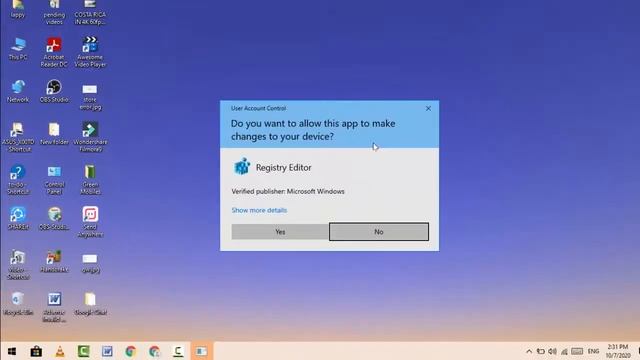Select the Send Anywhere desktop icon
The width and height of the screenshot is (640, 360).
[90, 222]
